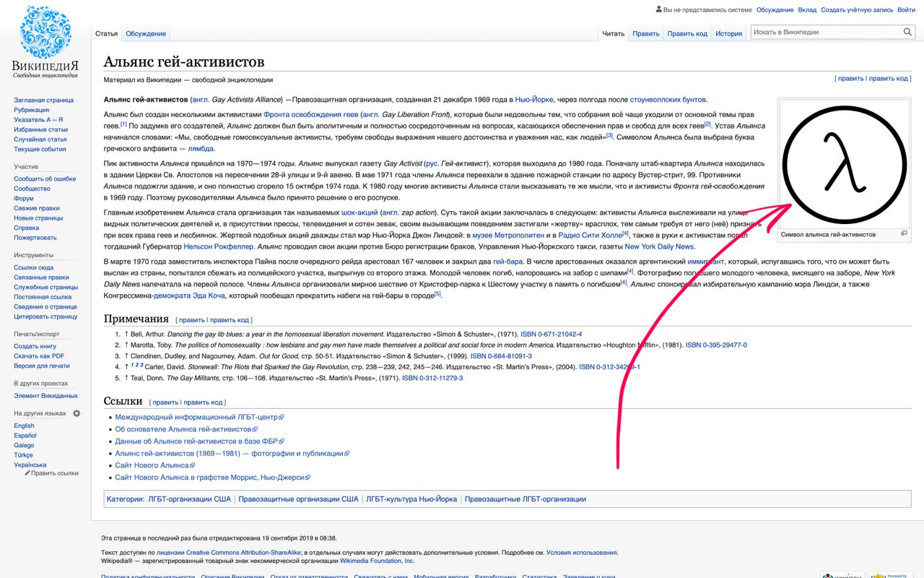This screenshot has width=924, height=578.
Task: Open Wikimedia Foundation, Inc. footer link
Action: click(x=378, y=561)
